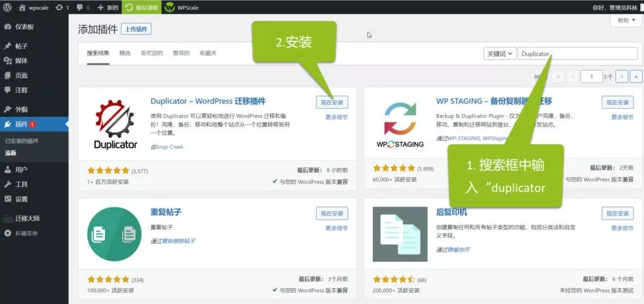
Task: Open the wpscale site home link
Action: coord(34,8)
